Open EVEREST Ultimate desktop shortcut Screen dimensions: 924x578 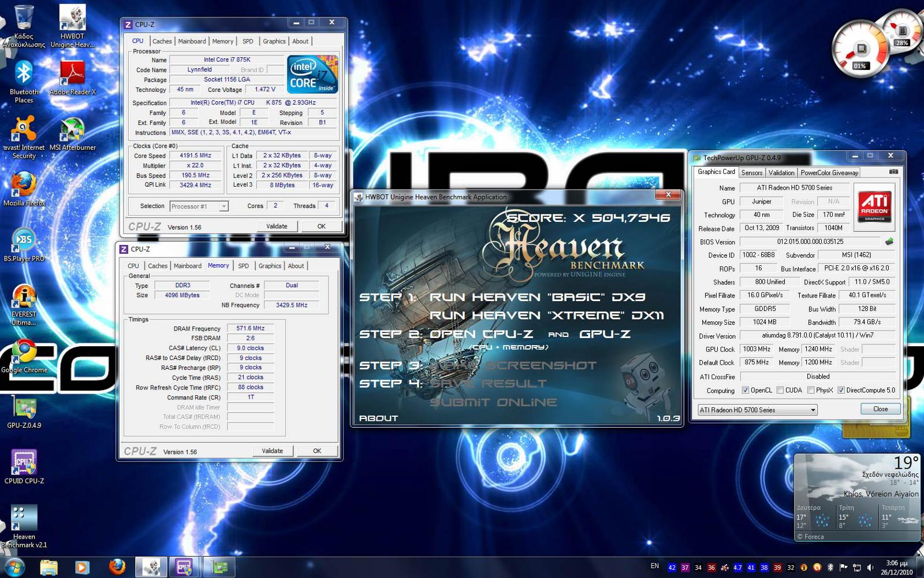click(x=24, y=304)
